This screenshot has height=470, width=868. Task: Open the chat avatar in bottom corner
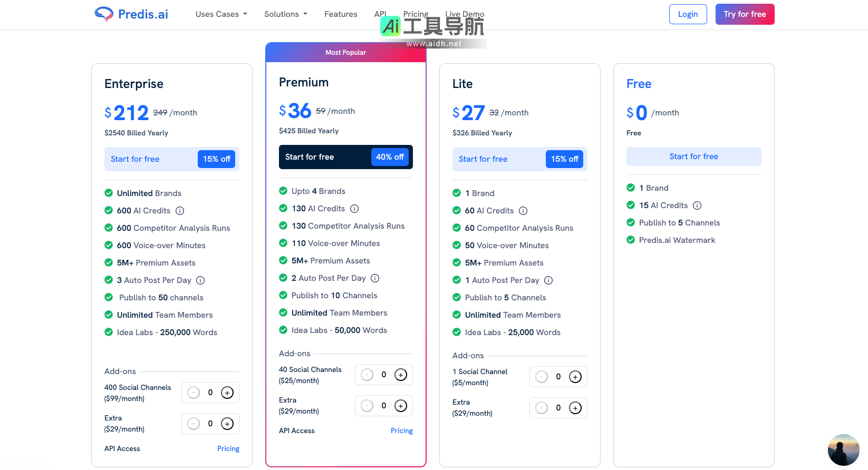(x=843, y=449)
